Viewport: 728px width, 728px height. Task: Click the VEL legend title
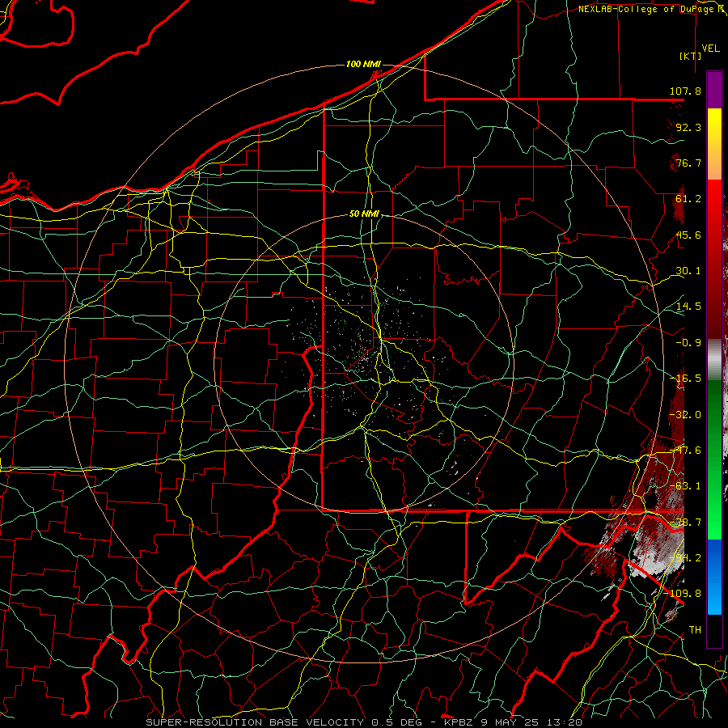710,49
